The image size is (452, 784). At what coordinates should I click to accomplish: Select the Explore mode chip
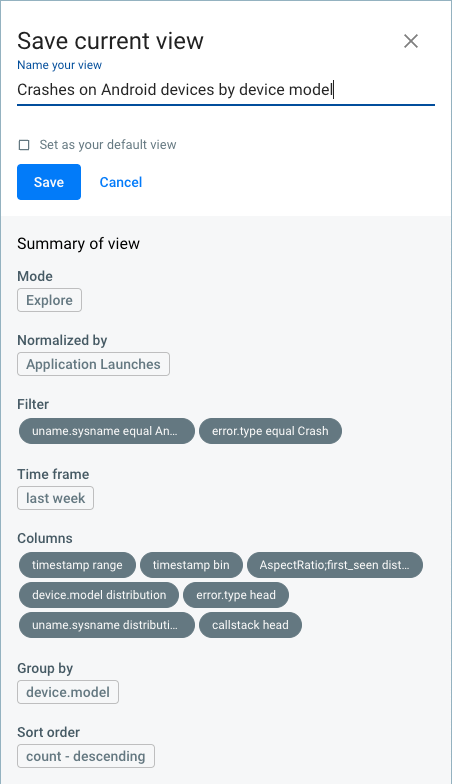pos(50,300)
